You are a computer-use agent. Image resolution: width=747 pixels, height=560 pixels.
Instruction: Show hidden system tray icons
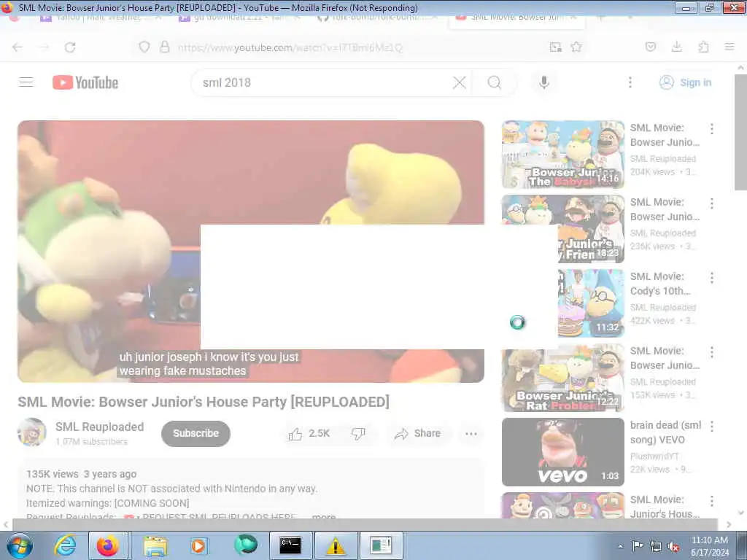[620, 546]
